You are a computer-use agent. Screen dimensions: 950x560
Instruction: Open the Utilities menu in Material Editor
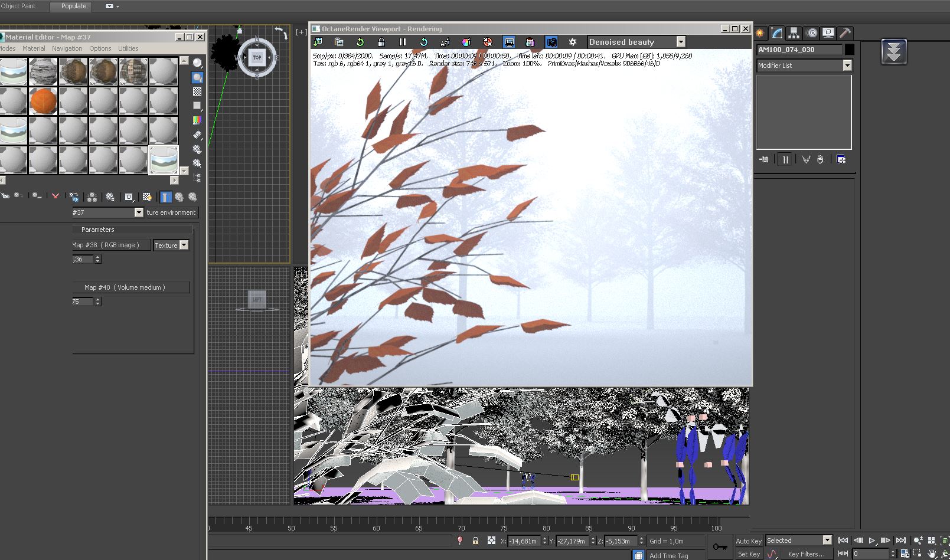click(x=128, y=48)
